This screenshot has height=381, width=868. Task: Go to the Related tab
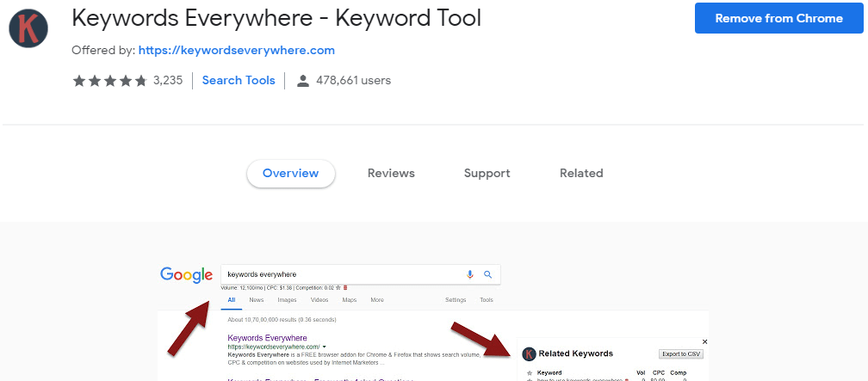click(x=581, y=174)
